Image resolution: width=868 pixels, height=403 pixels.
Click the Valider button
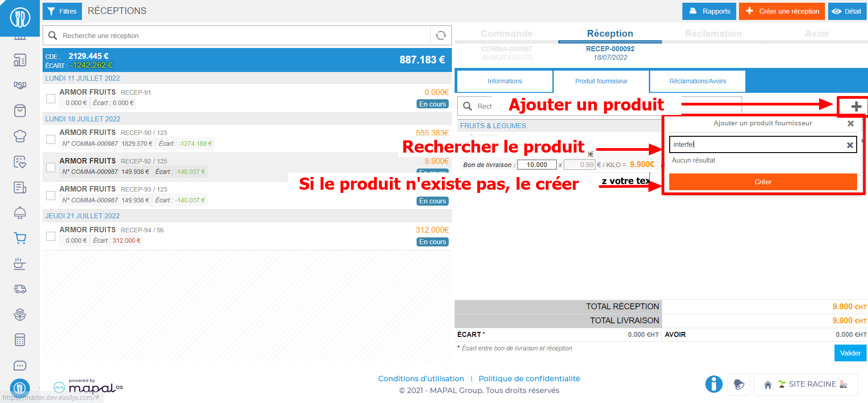850,353
